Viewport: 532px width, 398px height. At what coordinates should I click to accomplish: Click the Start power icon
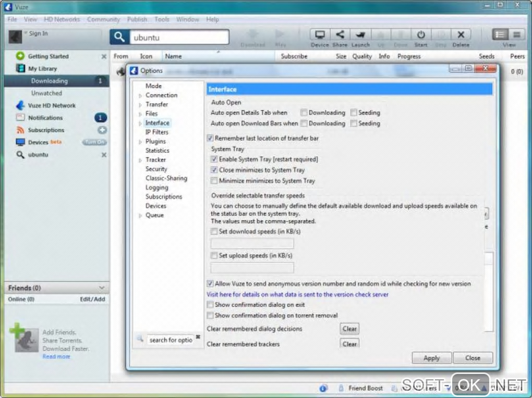tap(421, 34)
